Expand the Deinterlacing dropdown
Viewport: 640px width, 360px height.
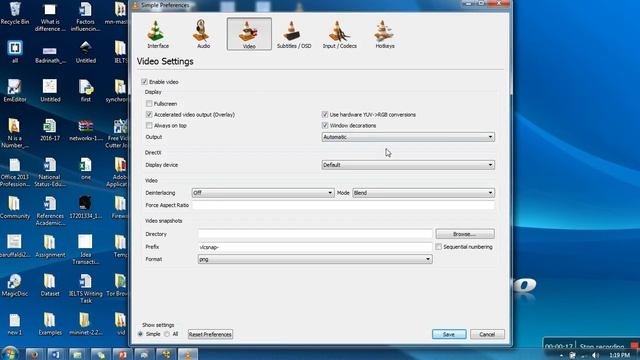point(263,193)
